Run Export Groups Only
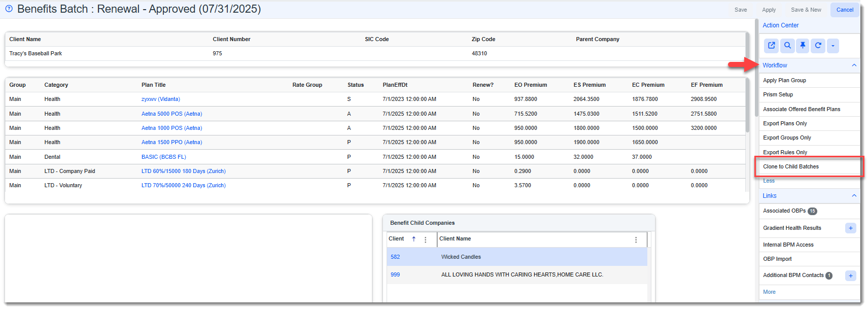The height and width of the screenshot is (310, 868). [x=787, y=138]
